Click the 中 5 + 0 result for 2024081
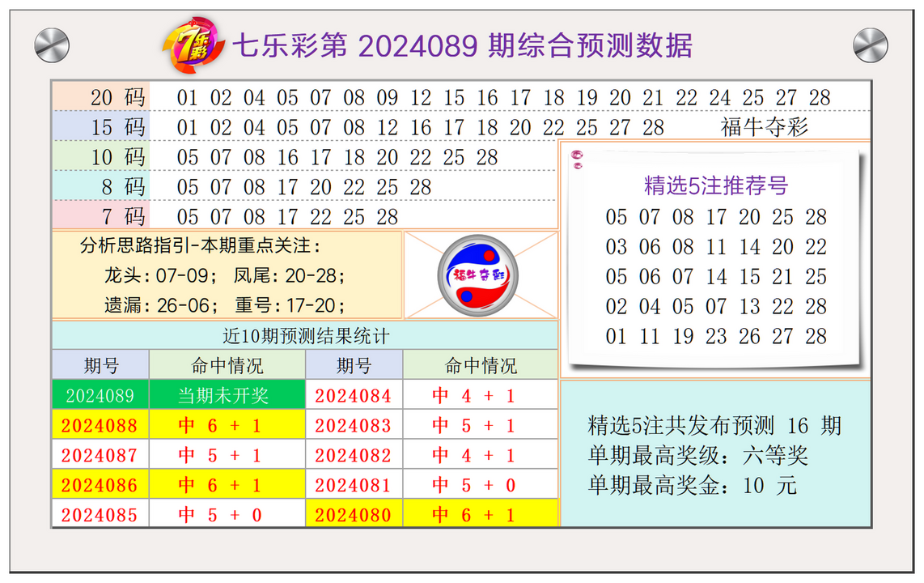This screenshot has width=924, height=583. click(x=481, y=484)
